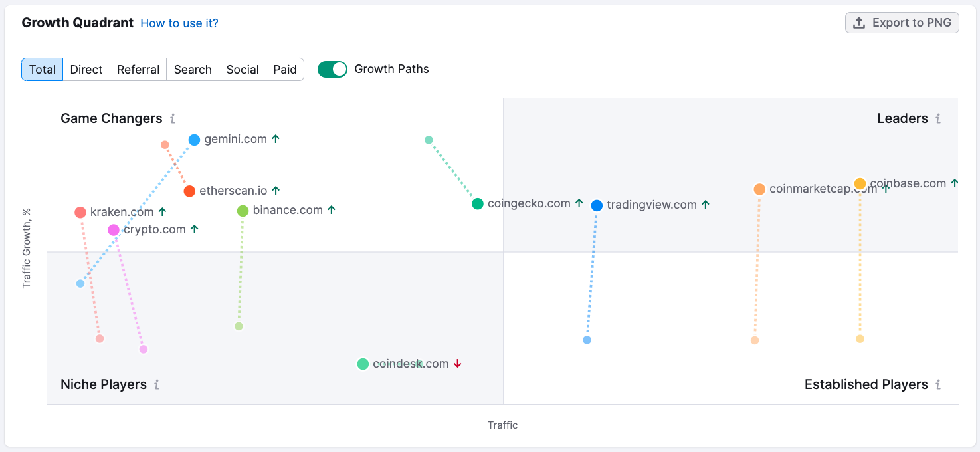Click the up arrow beside etherscan.io
Image resolution: width=980 pixels, height=452 pixels.
276,191
